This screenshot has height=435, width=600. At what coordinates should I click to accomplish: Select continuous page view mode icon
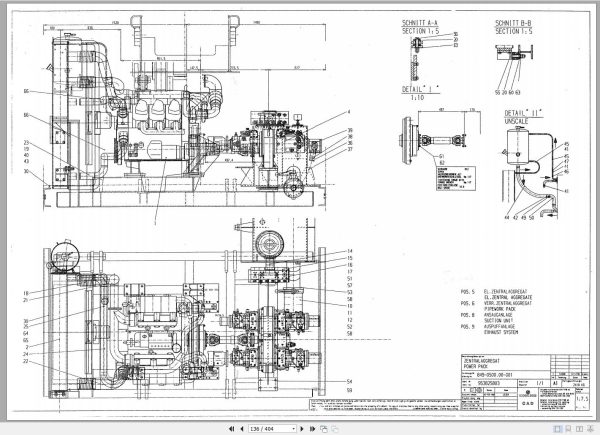point(568,429)
